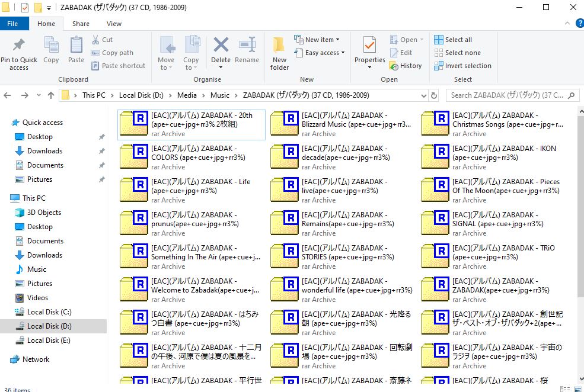Viewport: 584px width, 392px height.
Task: Click the Properties icon
Action: [369, 46]
